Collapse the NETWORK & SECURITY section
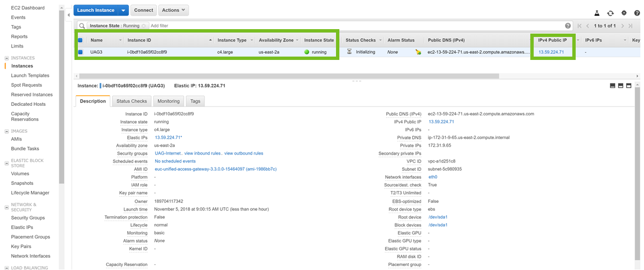The image size is (644, 270). point(6,207)
